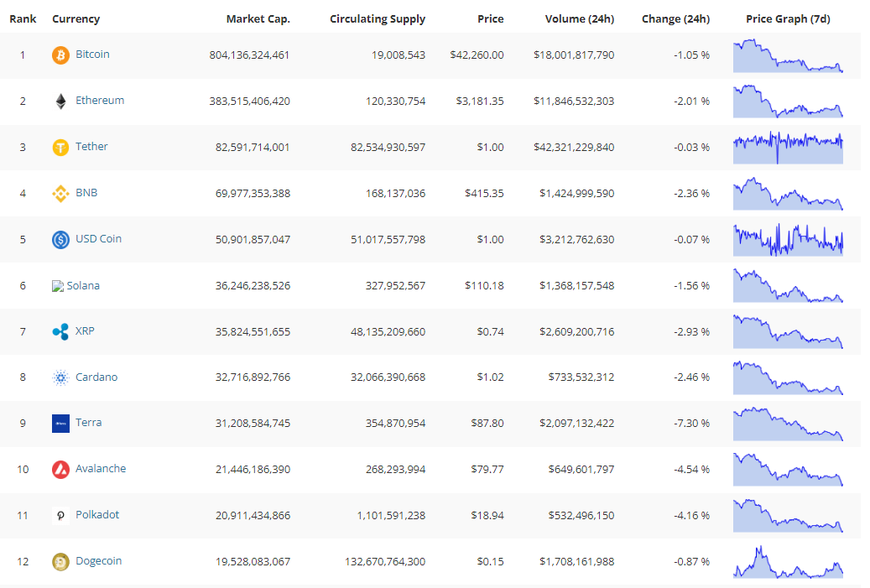
Task: Sort table by Price column header
Action: pos(491,18)
